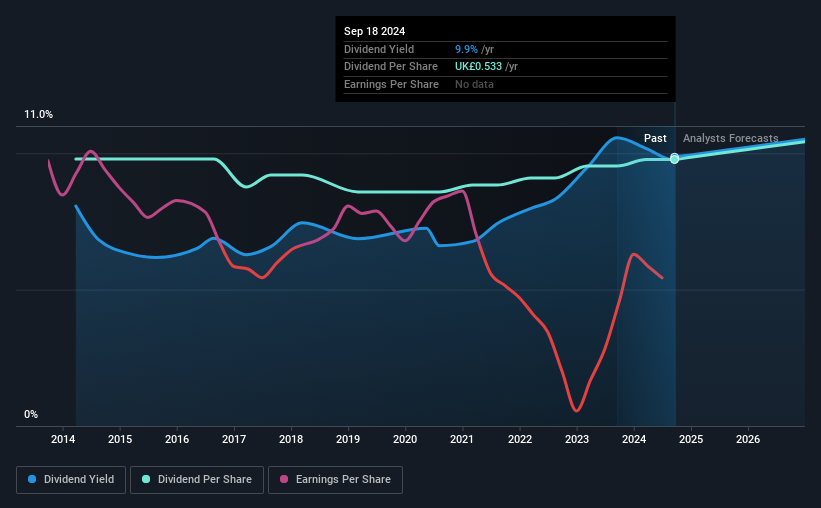This screenshot has height=508, width=821.
Task: Click the 2017 x-axis label
Action: (234, 439)
